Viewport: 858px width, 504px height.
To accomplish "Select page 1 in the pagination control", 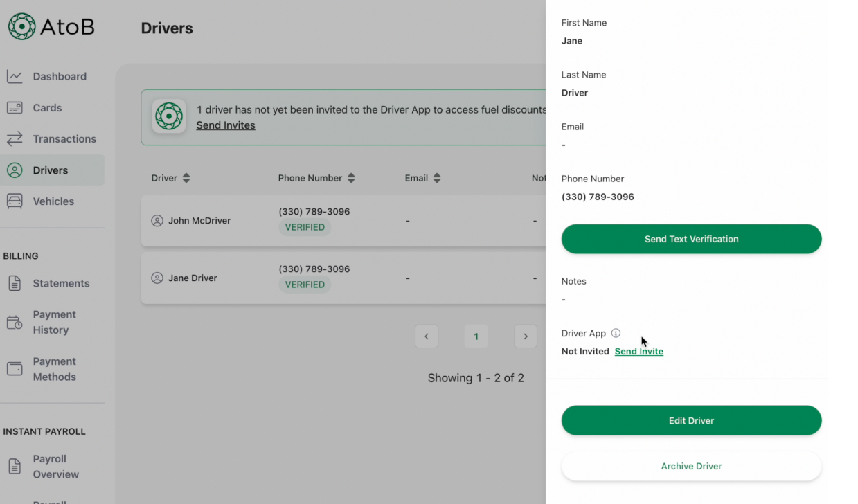I will 476,336.
